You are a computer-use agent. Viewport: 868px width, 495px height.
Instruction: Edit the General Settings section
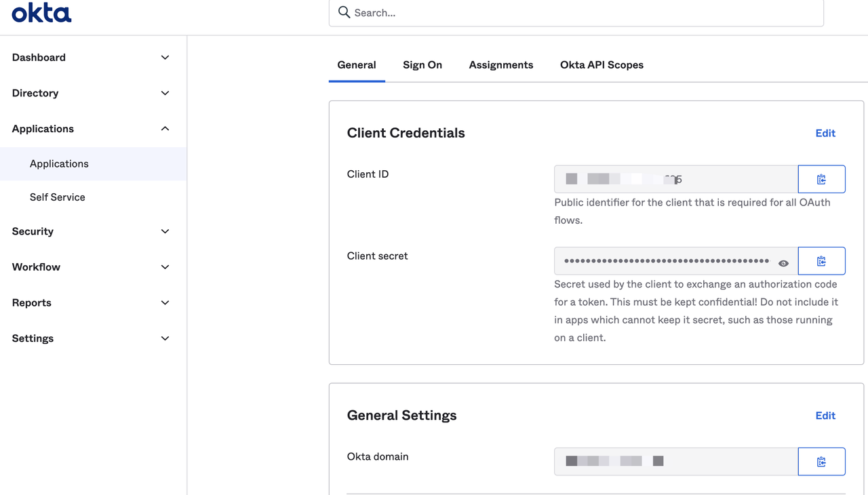(x=825, y=416)
